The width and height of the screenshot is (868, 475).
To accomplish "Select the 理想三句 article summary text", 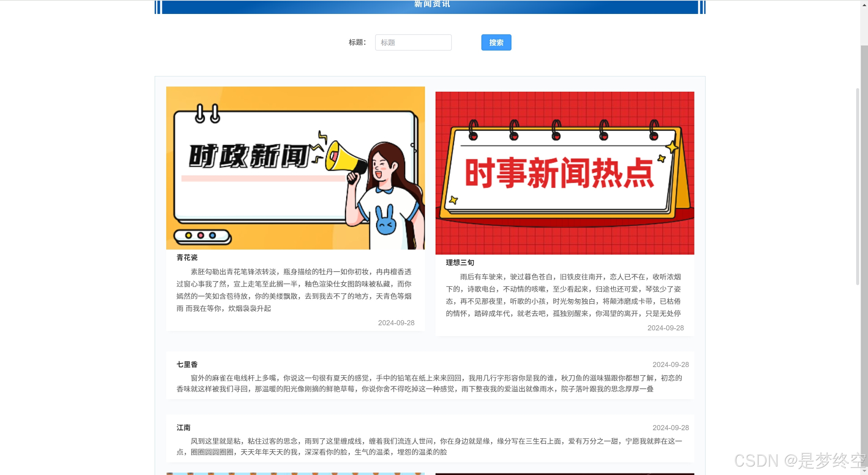I will pos(563,295).
